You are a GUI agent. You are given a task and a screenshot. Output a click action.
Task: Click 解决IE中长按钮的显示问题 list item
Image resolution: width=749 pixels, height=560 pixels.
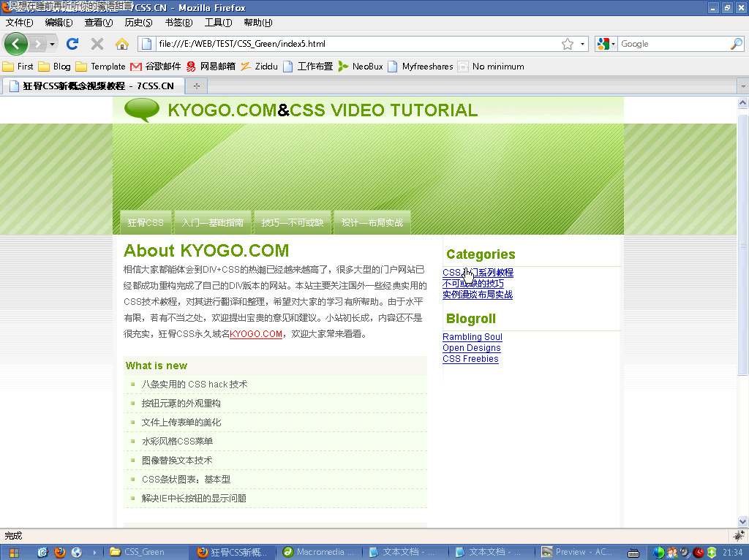[x=194, y=498]
